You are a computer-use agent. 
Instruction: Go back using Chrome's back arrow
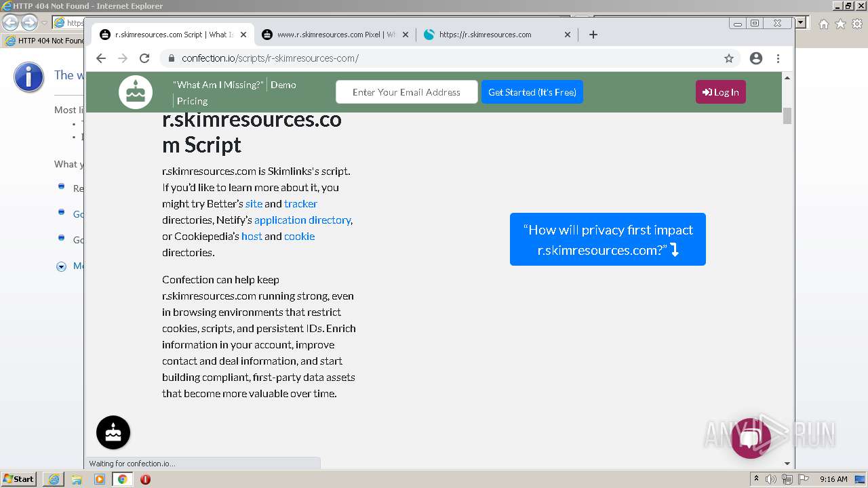pyautogui.click(x=101, y=58)
